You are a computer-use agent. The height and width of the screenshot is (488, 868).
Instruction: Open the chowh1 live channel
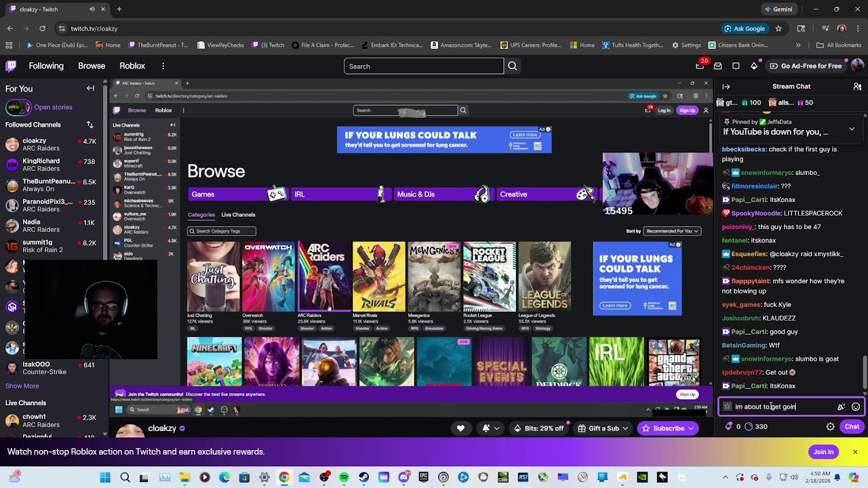[52, 421]
